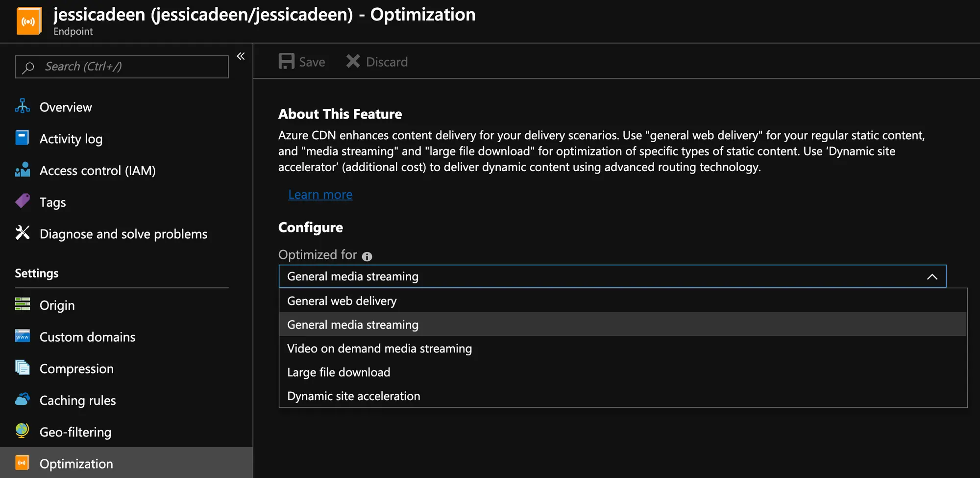Click the search magnifier icon
The height and width of the screenshot is (478, 980).
click(x=28, y=67)
